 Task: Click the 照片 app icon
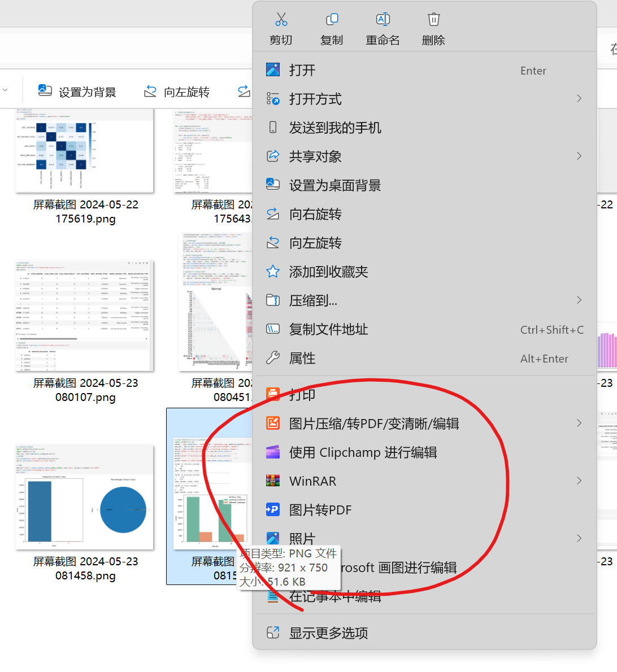click(x=273, y=538)
